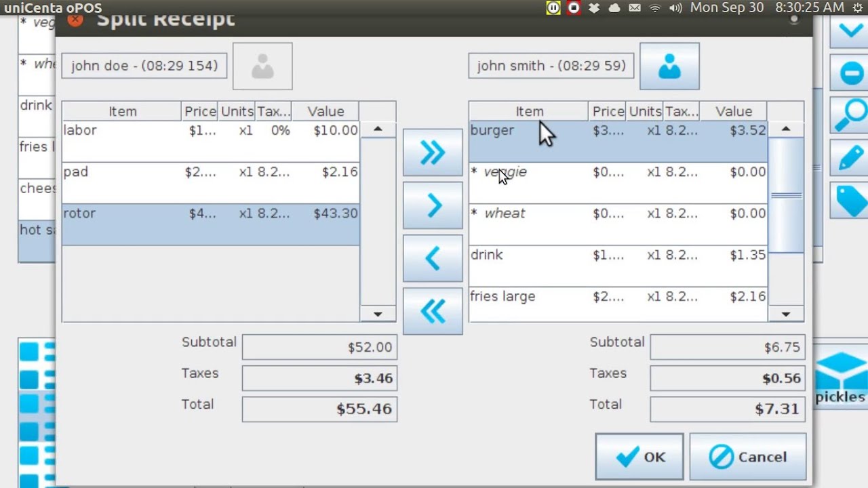Select drink row in right receipt
The height and width of the screenshot is (488, 868).
618,266
